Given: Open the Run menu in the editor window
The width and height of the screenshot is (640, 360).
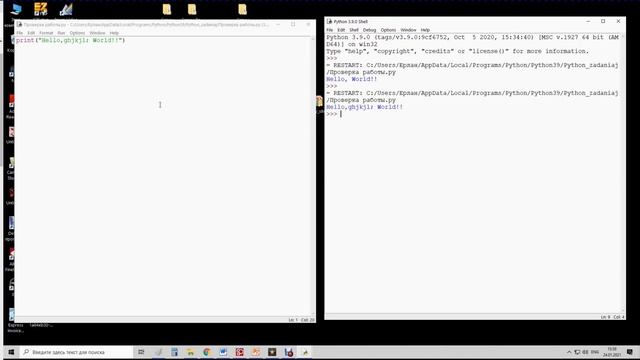Looking at the screenshot, I should [61, 33].
